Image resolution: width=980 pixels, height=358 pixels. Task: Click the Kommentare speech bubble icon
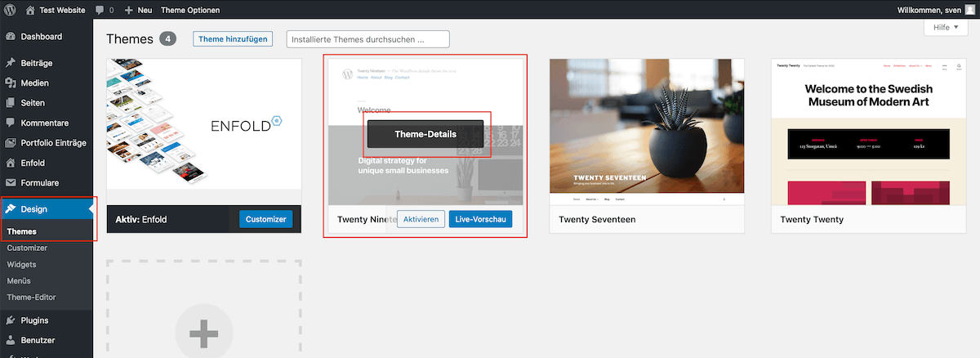pyautogui.click(x=11, y=123)
